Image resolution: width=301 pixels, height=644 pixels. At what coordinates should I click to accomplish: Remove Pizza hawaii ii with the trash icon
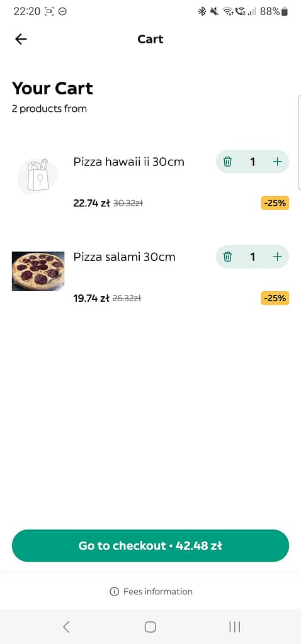[x=227, y=162]
